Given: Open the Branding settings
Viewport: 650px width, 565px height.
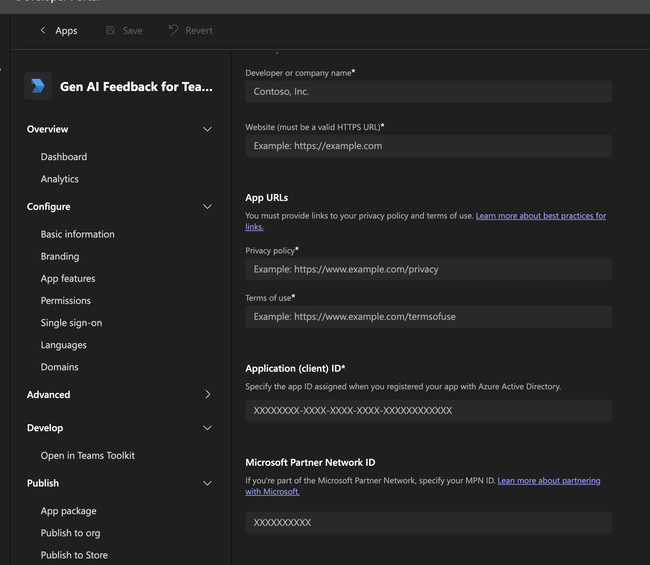Looking at the screenshot, I should 60,257.
